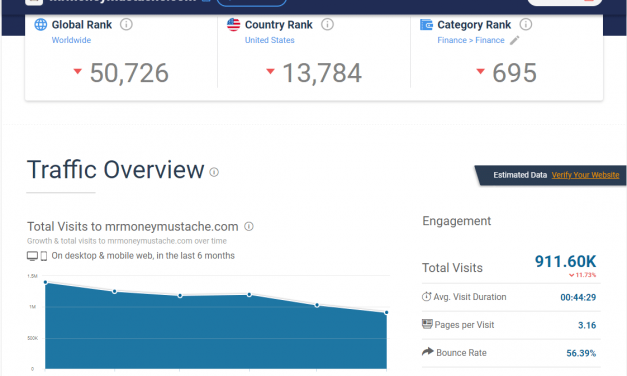This screenshot has width=627, height=376.
Task: Click the mobile device icon
Action: pos(44,256)
